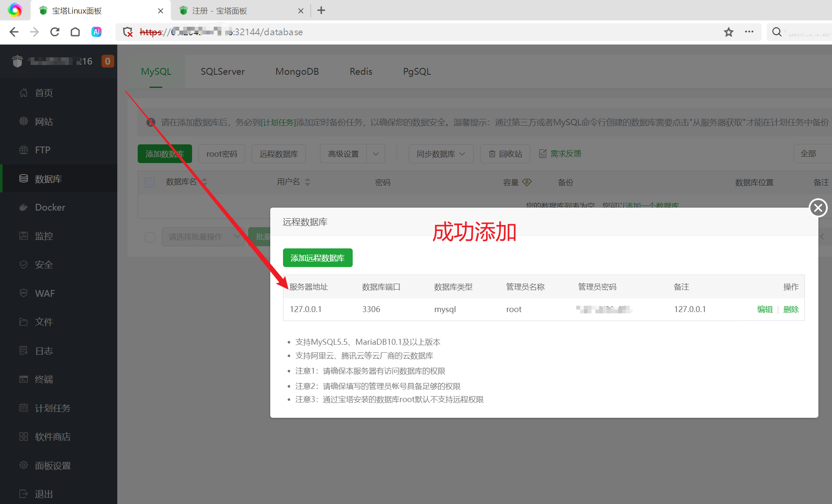
Task: Click the 127.0.0.1 server address cell
Action: (x=306, y=309)
